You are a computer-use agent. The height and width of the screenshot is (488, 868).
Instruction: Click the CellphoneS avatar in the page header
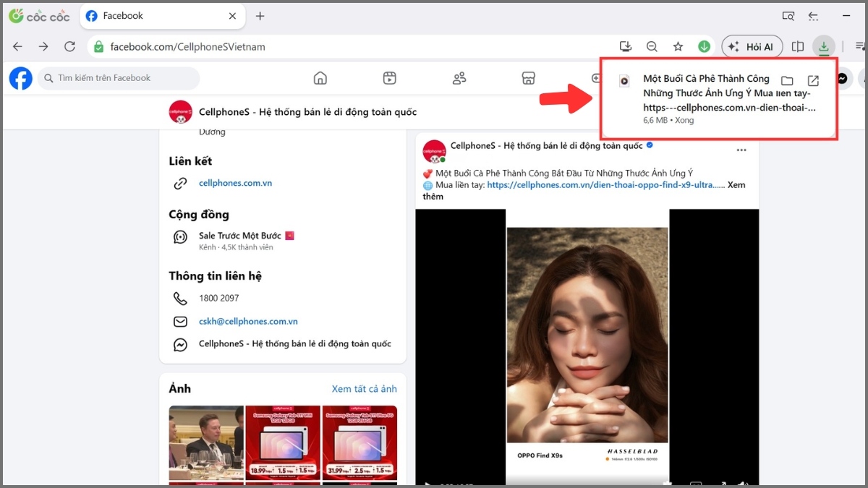click(180, 112)
